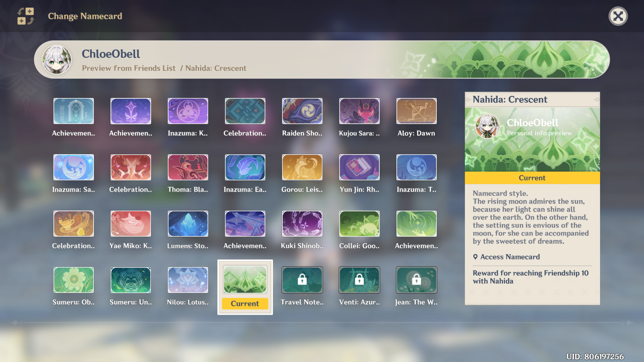The height and width of the screenshot is (362, 644).
Task: Select the Yae Miko namecard
Action: click(x=130, y=224)
